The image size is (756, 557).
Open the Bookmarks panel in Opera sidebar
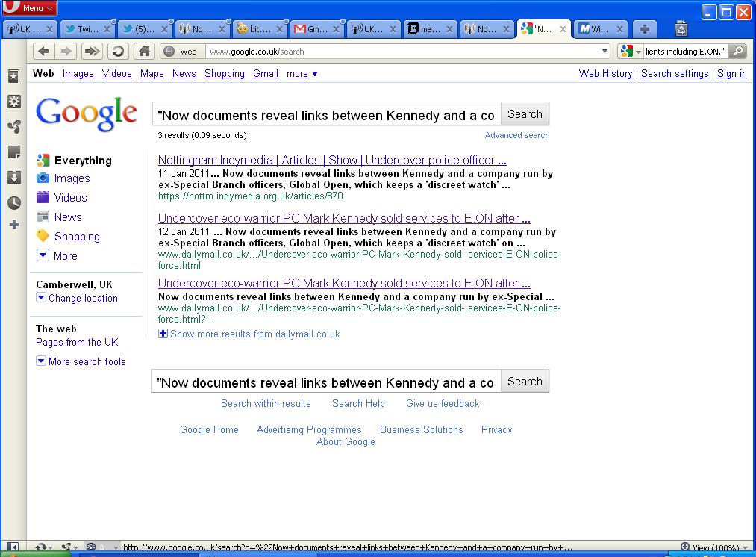point(13,77)
